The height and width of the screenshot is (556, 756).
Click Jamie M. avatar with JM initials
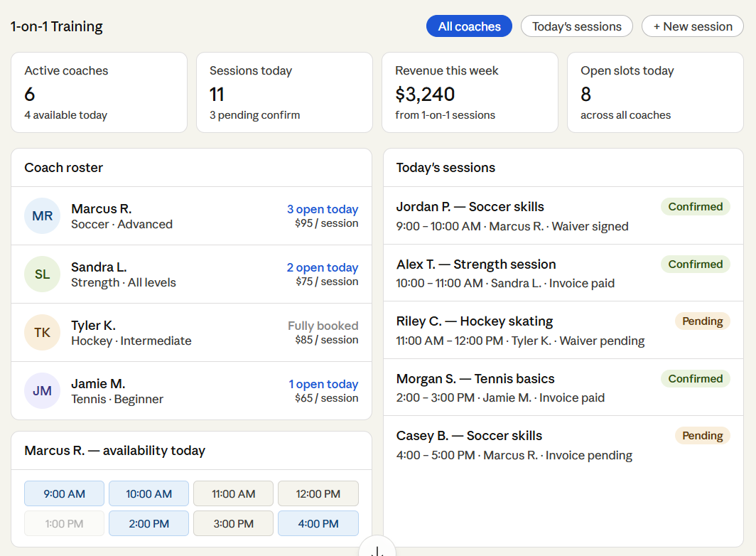[42, 391]
